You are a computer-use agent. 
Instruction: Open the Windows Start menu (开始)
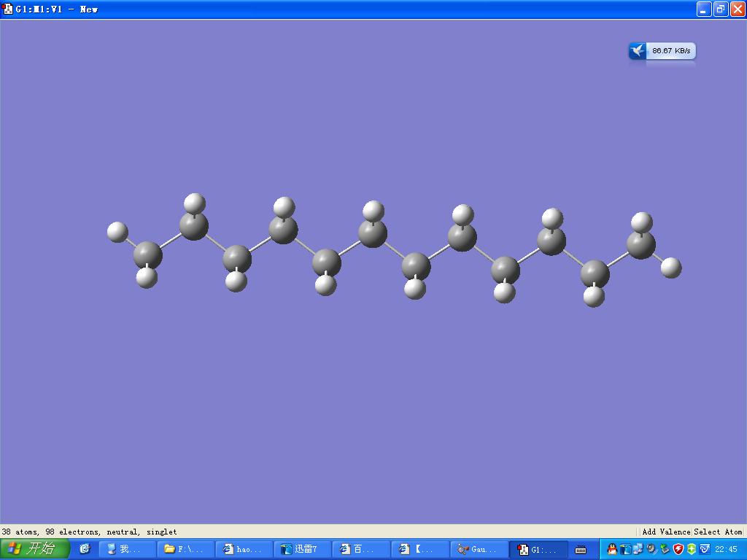pos(35,549)
